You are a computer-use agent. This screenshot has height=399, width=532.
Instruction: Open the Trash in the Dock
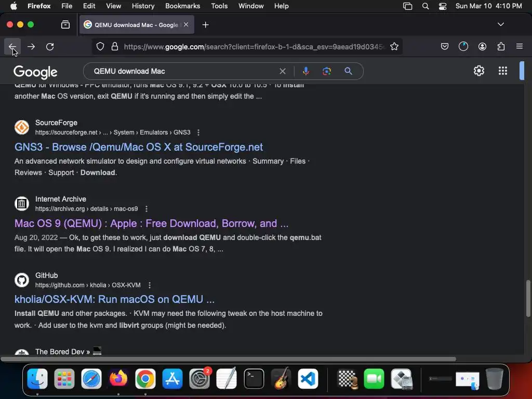click(495, 378)
